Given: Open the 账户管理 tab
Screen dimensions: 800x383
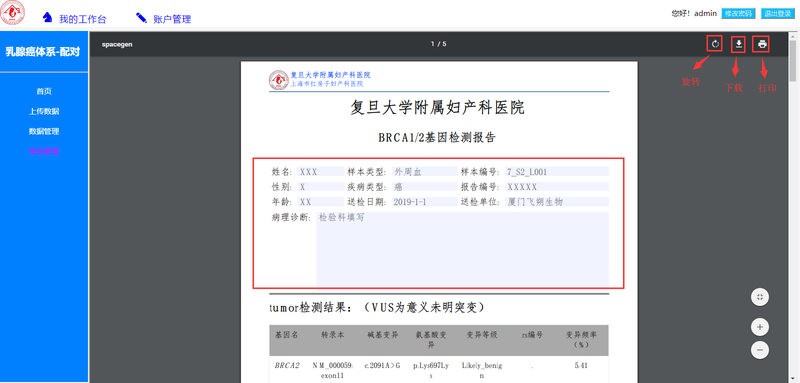Looking at the screenshot, I should coord(172,19).
